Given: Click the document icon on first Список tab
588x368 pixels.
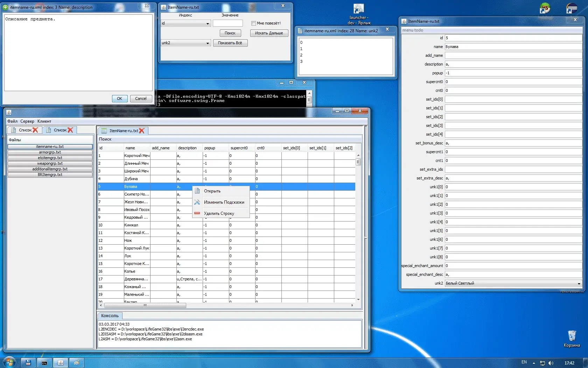Looking at the screenshot, I should point(14,130).
